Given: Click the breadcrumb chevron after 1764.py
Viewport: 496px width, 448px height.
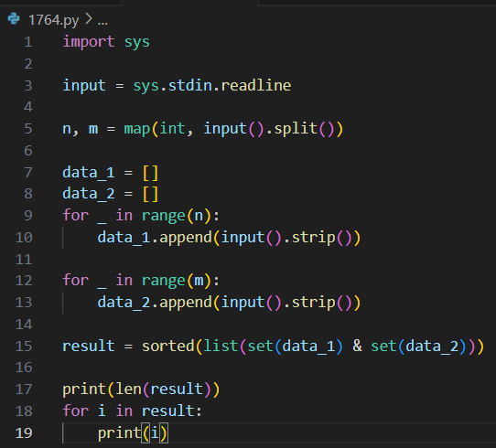Looking at the screenshot, I should [x=89, y=19].
